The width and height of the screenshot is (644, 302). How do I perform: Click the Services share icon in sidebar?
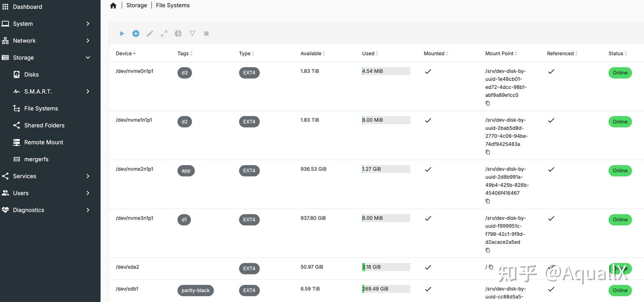point(5,176)
